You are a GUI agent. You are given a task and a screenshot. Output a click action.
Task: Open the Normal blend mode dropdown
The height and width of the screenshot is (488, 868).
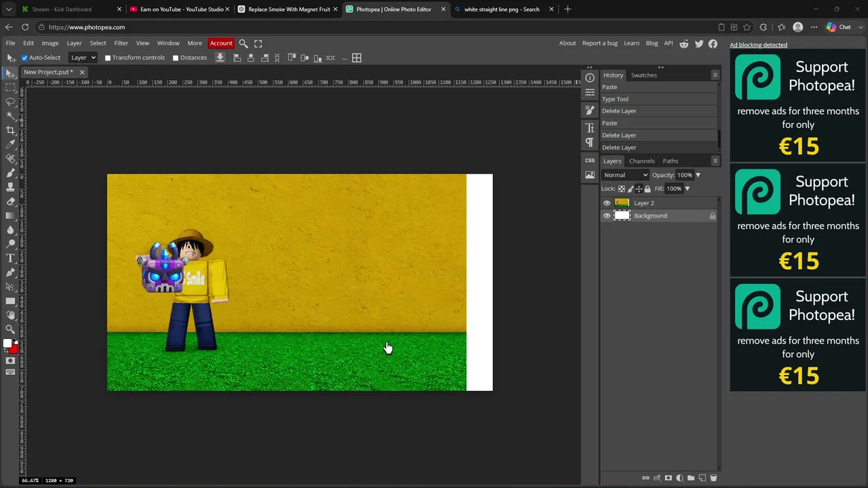pos(625,175)
